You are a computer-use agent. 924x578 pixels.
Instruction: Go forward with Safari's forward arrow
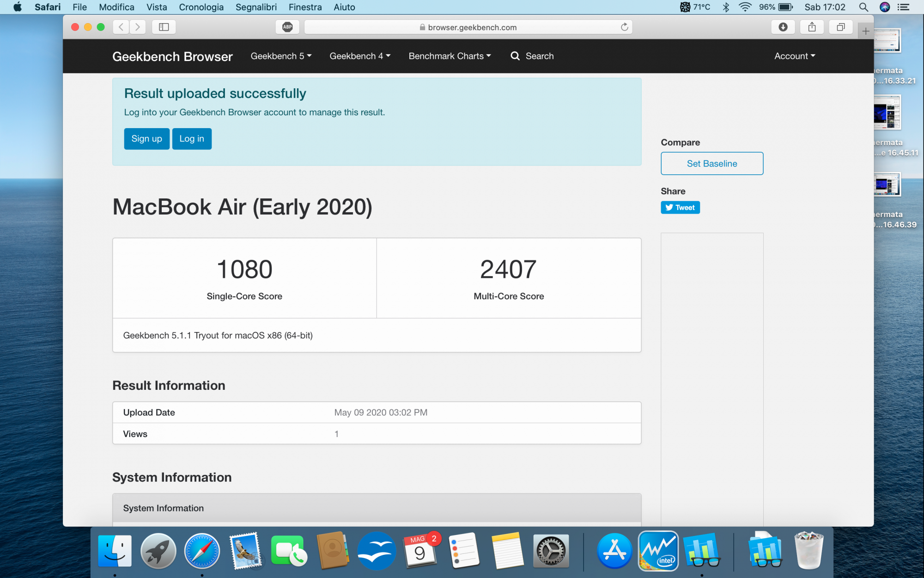click(x=138, y=27)
